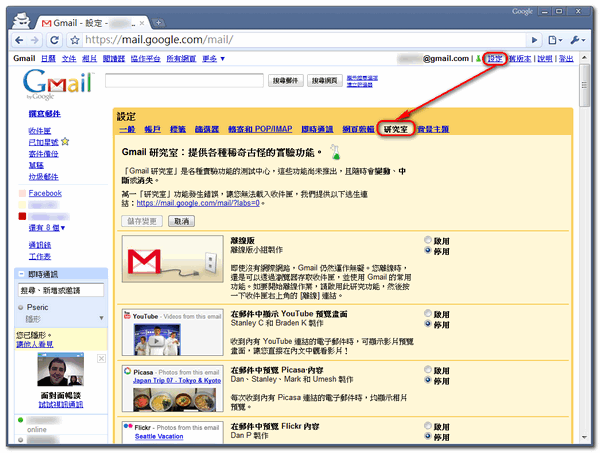
Task: Open the Inbox link in the sidebar
Action: [x=39, y=131]
